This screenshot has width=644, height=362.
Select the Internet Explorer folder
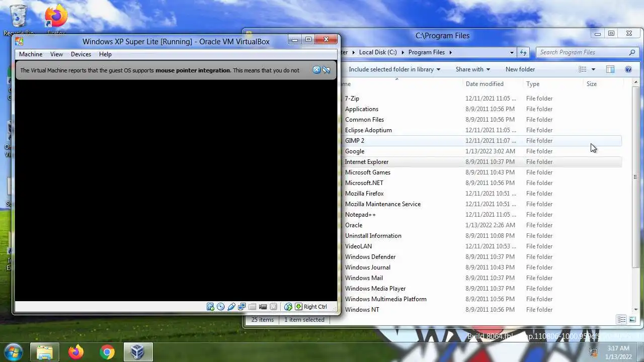click(x=480, y=162)
